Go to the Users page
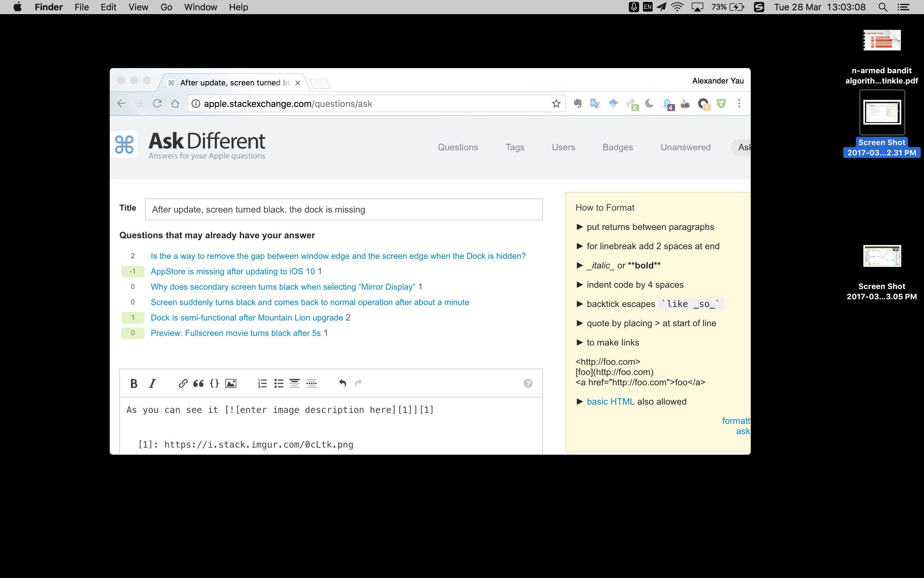The image size is (924, 578). click(x=563, y=147)
